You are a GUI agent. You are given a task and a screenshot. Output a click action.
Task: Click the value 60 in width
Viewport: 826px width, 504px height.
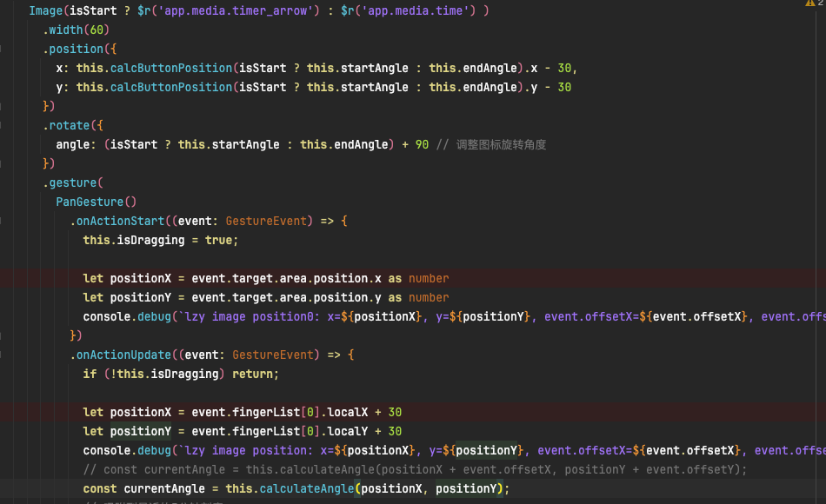click(x=97, y=30)
